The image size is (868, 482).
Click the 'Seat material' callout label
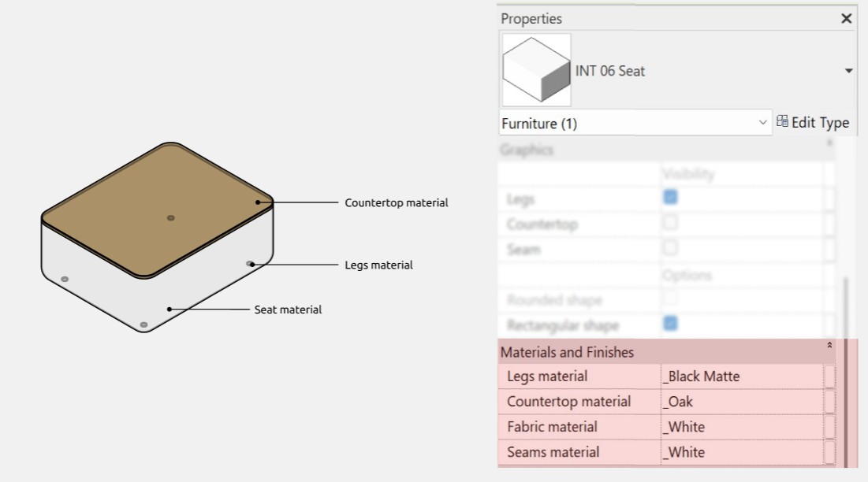click(288, 310)
